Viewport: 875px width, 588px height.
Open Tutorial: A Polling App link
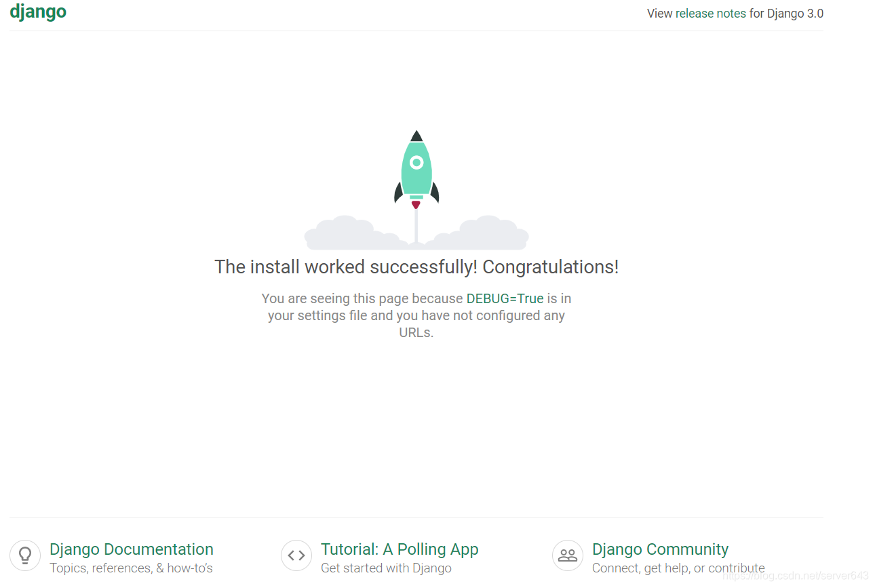(400, 549)
